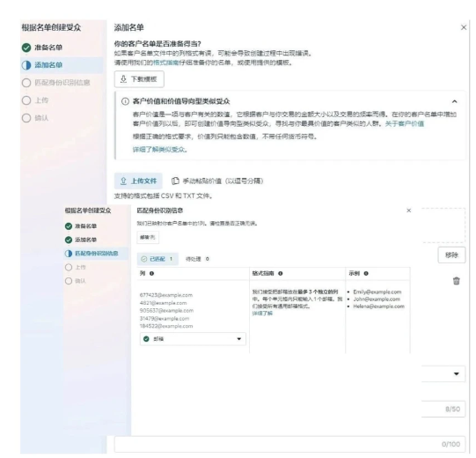Go to 添加名单 step in the back window sidebar
Image resolution: width=476 pixels, height=458 pixels.
coord(62,65)
